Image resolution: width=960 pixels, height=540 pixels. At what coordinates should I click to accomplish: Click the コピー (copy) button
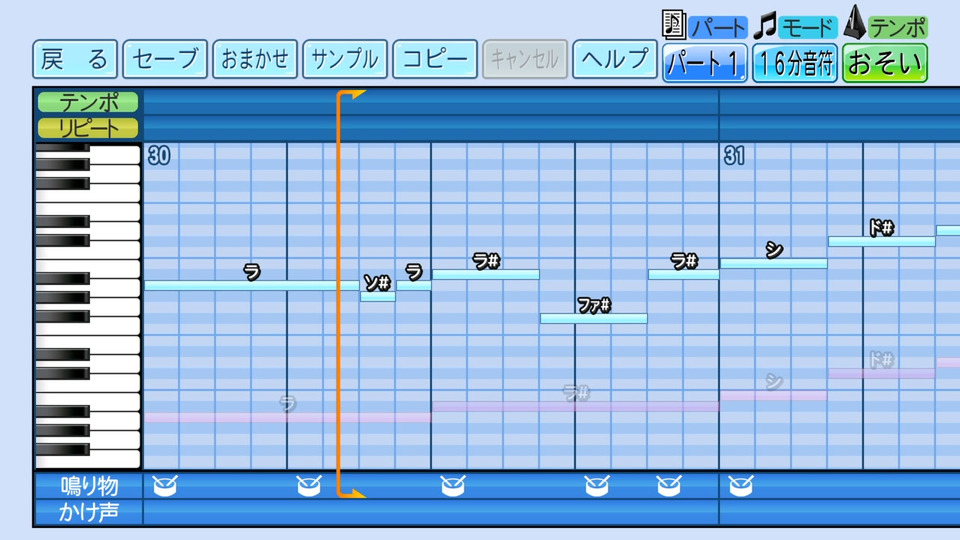[435, 59]
